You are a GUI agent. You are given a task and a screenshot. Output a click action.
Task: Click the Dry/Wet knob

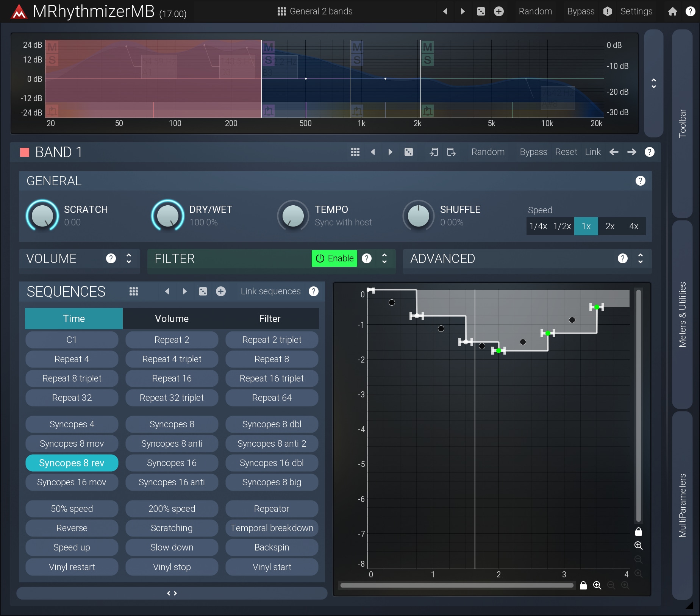click(x=167, y=215)
